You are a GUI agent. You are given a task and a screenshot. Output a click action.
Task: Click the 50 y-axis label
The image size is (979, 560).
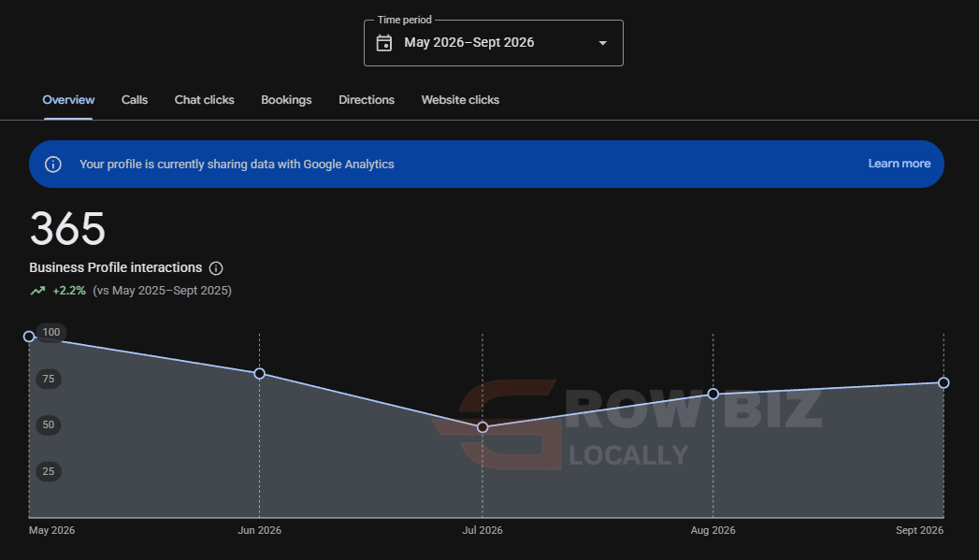coord(49,425)
